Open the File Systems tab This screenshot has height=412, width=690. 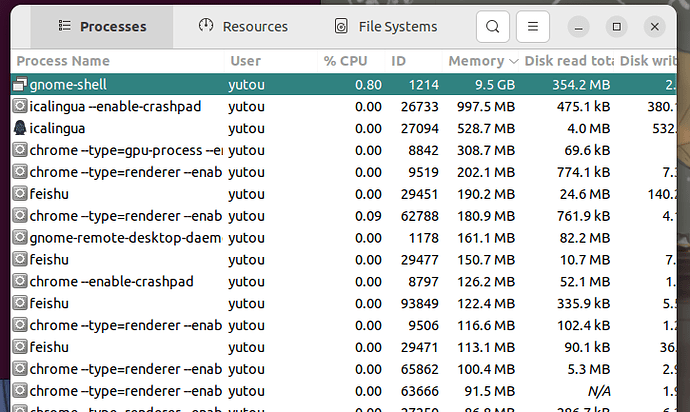385,27
